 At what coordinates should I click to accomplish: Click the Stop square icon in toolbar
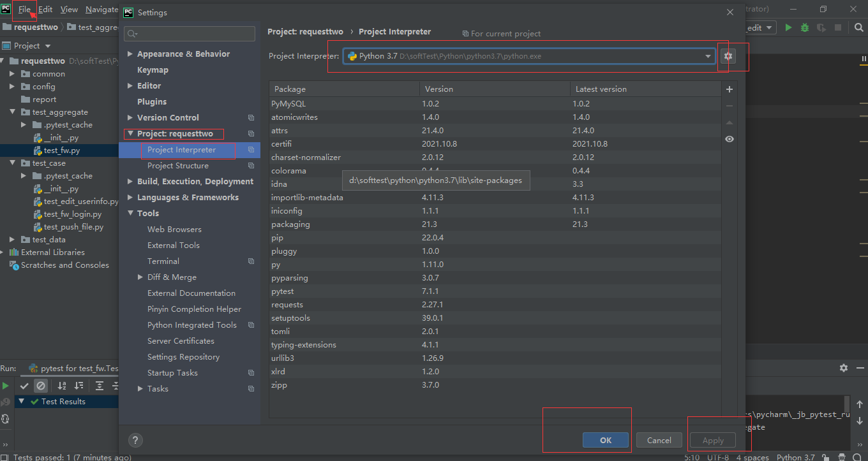coord(838,27)
